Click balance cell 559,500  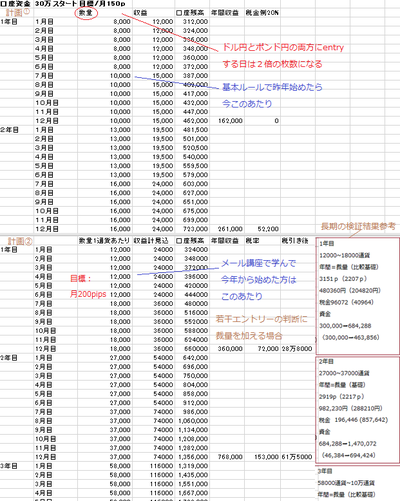coord(195,166)
